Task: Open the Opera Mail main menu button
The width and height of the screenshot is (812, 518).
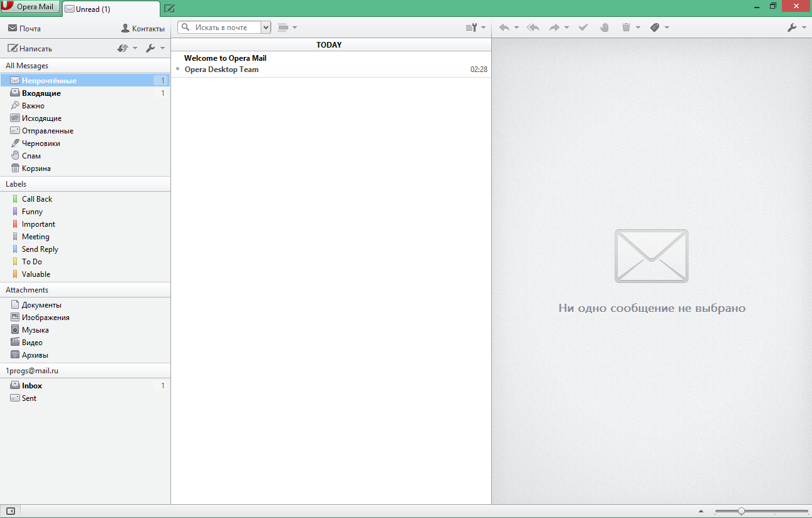Action: point(30,7)
